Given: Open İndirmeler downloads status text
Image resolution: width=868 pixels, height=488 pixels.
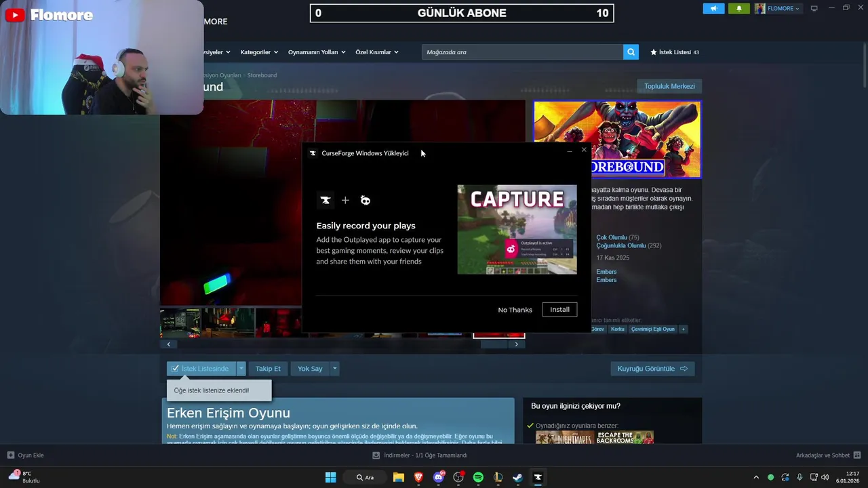Looking at the screenshot, I should point(426,455).
